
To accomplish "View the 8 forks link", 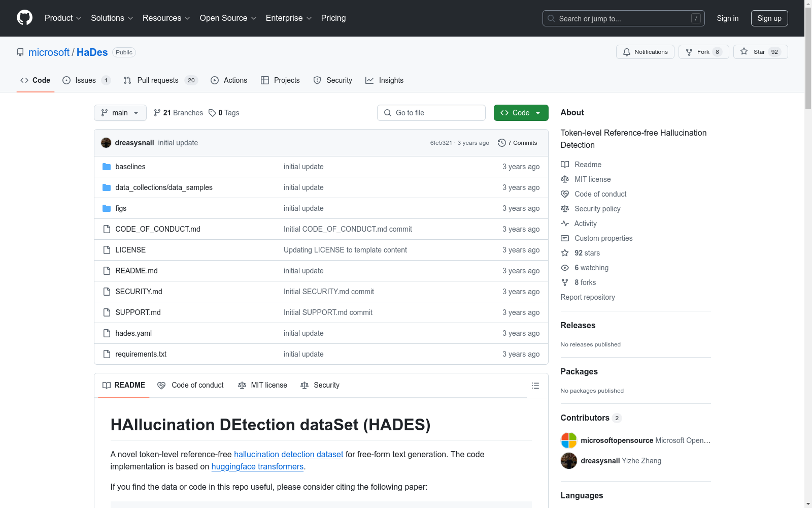I will pyautogui.click(x=585, y=282).
